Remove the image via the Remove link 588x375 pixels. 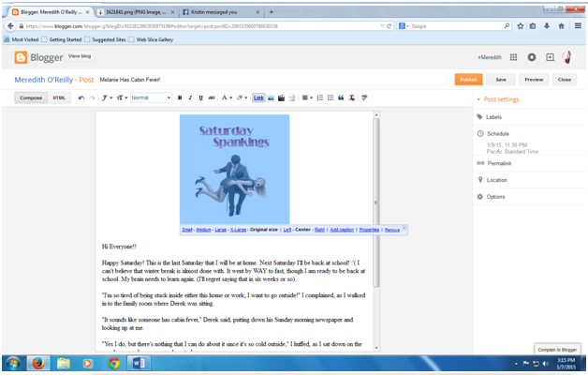(392, 230)
